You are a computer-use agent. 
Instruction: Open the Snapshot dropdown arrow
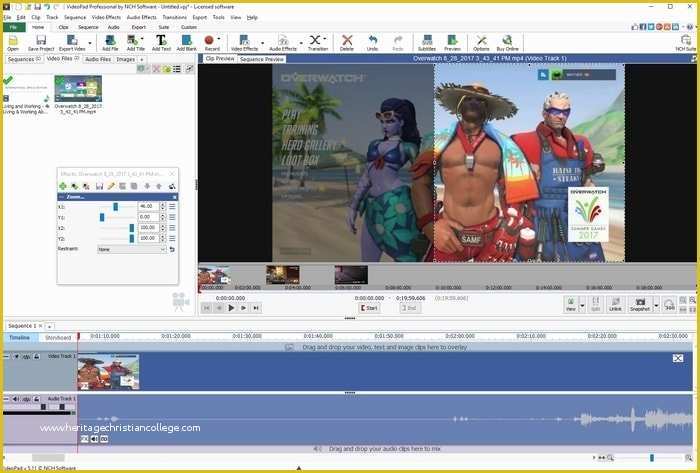656,306
